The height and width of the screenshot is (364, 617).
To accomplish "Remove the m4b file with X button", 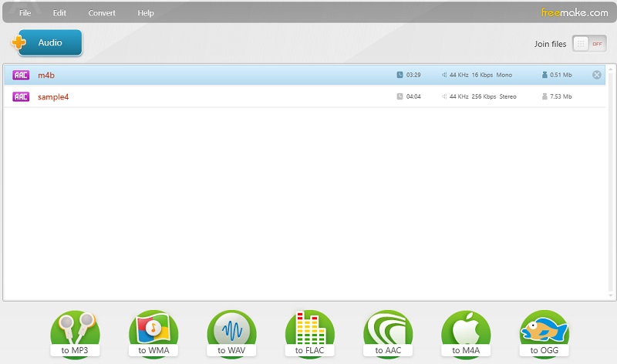I will point(596,75).
